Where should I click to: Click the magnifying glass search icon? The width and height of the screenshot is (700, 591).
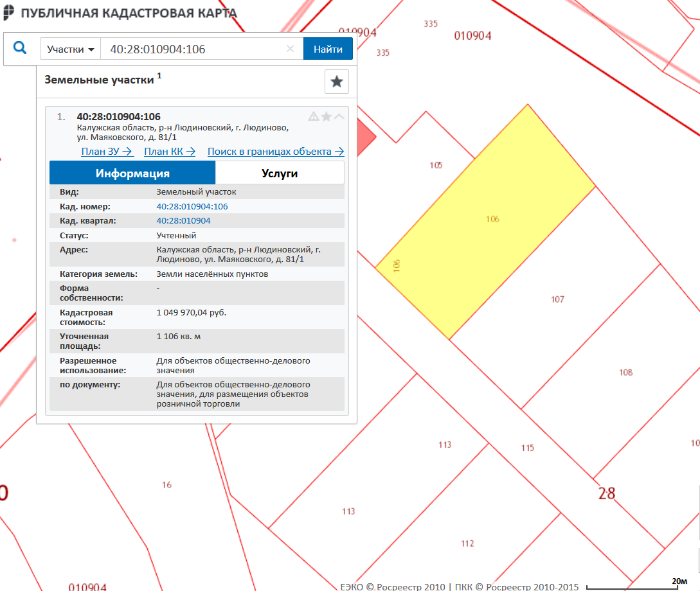pyautogui.click(x=20, y=48)
